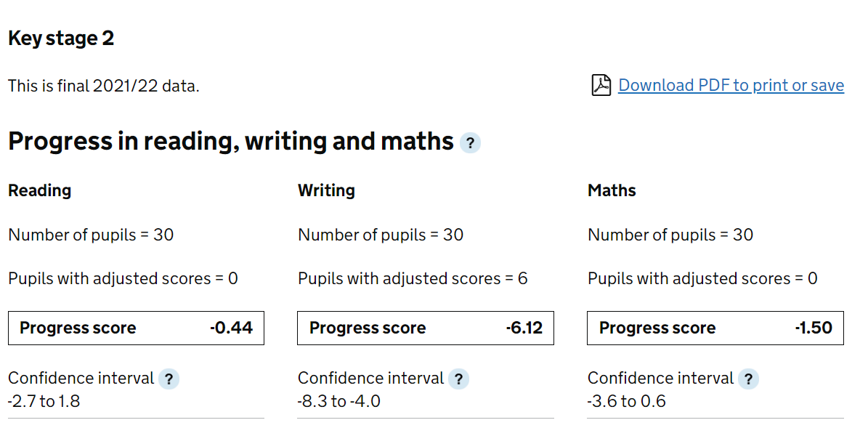Show help for Writing confidence interval
This screenshot has height=428, width=868.
[x=459, y=379]
